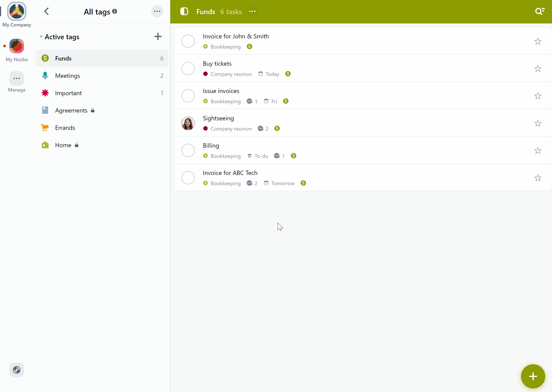Screen dimensions: 552x392
Task: Click the add new tag button
Action: click(x=158, y=36)
